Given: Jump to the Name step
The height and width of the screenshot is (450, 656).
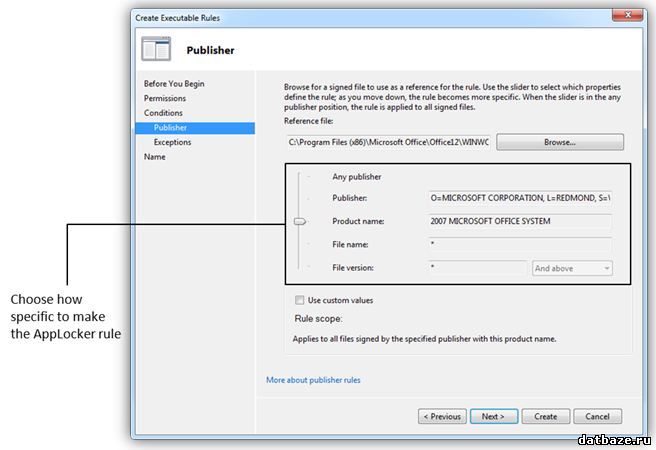Looking at the screenshot, I should pyautogui.click(x=155, y=157).
